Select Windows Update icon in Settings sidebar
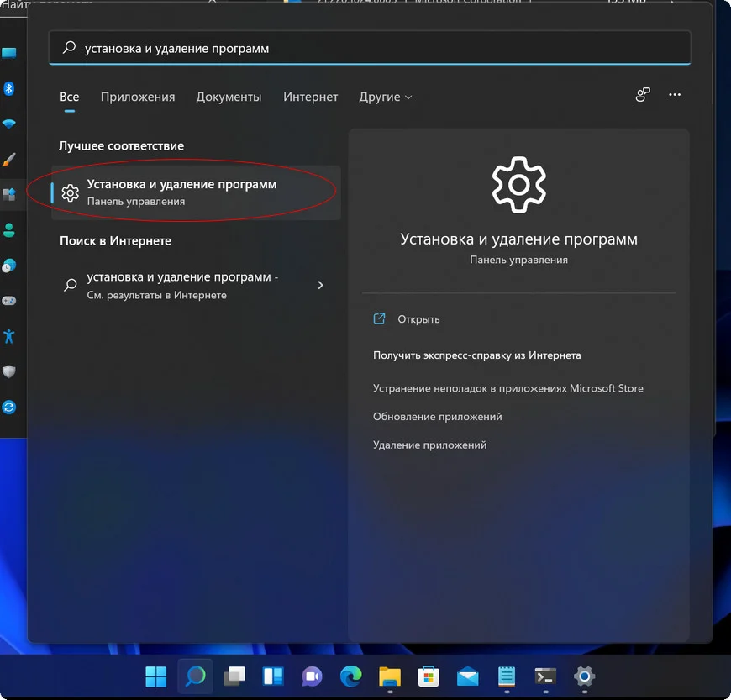The width and height of the screenshot is (731, 700). pyautogui.click(x=9, y=407)
